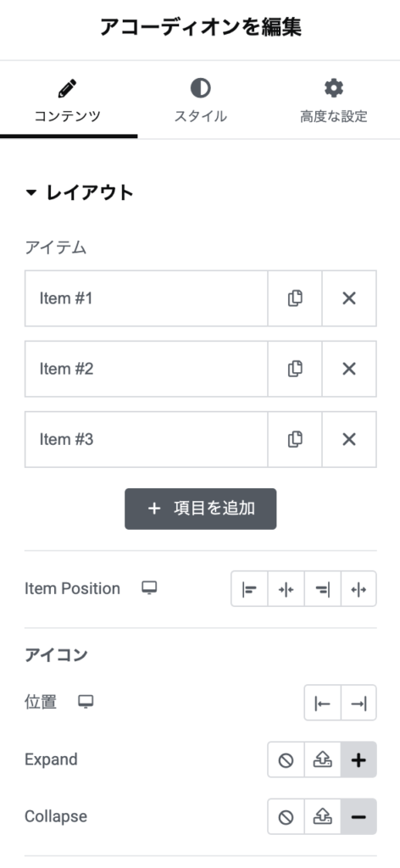This screenshot has width=400, height=868.
Task: Select none option for Collapse icon
Action: [286, 816]
